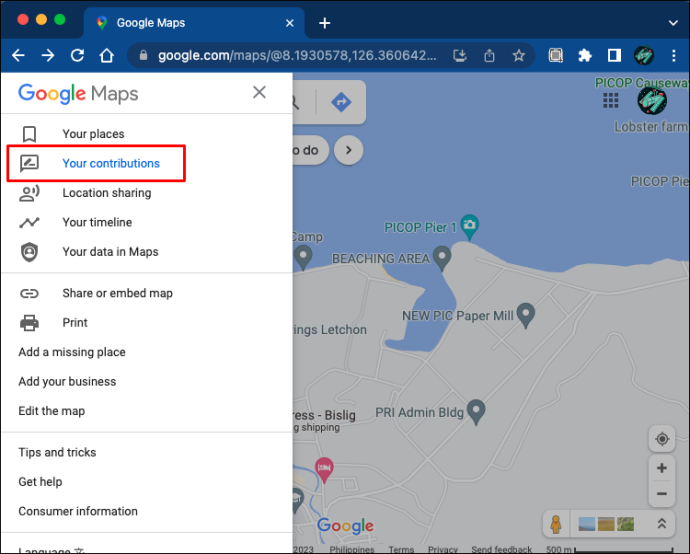Image resolution: width=690 pixels, height=554 pixels.
Task: Click the PRI Admin Bldg pin
Action: point(476,412)
